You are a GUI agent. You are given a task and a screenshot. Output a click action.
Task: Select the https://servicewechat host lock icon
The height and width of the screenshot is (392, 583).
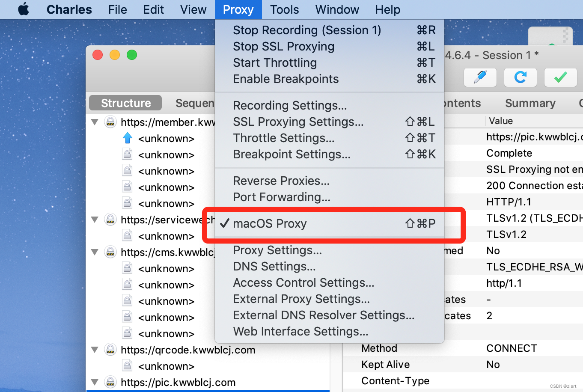pyautogui.click(x=110, y=220)
